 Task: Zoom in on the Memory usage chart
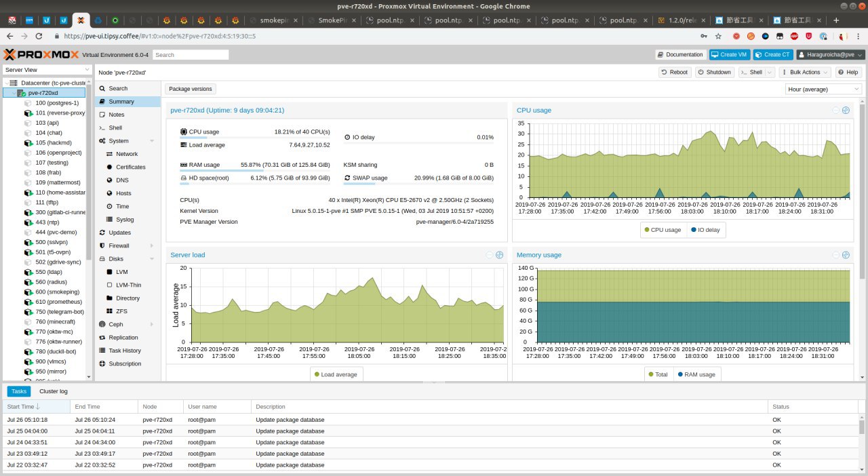(x=846, y=255)
